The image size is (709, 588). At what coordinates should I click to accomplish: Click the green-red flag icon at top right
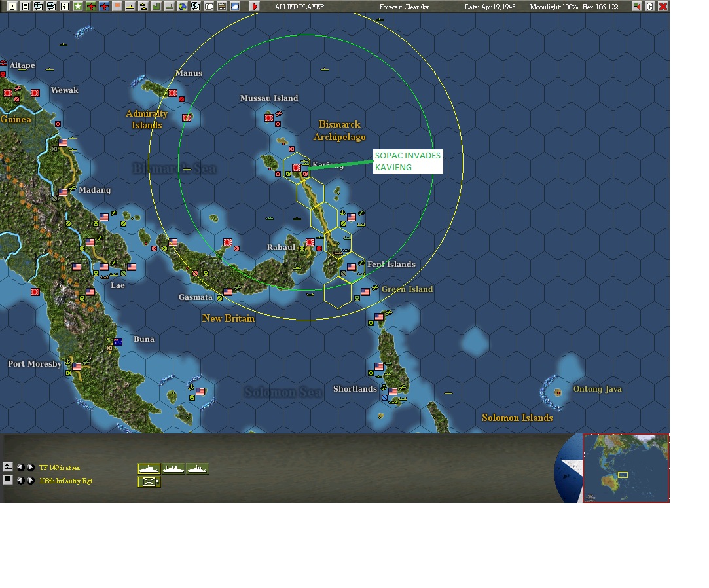636,7
